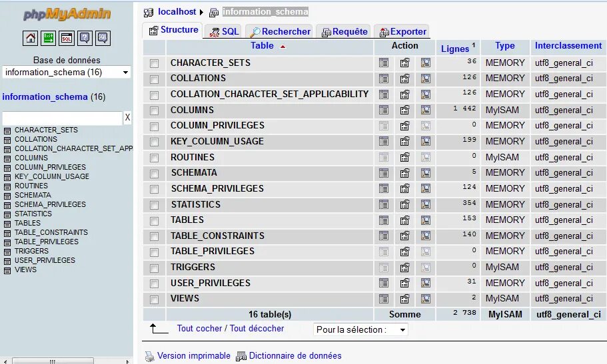Click Search icon for TABLE_CONSTRAINTS row
This screenshot has height=364, width=607.
coord(426,236)
